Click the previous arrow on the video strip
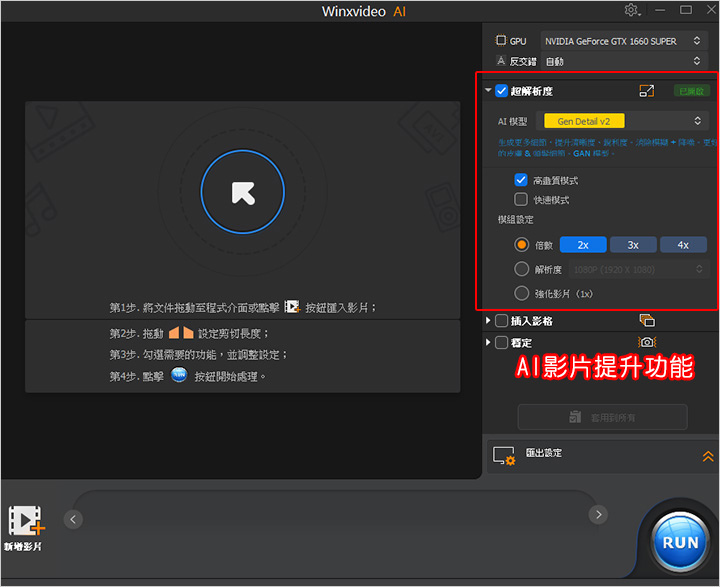The image size is (720, 587). point(73,519)
